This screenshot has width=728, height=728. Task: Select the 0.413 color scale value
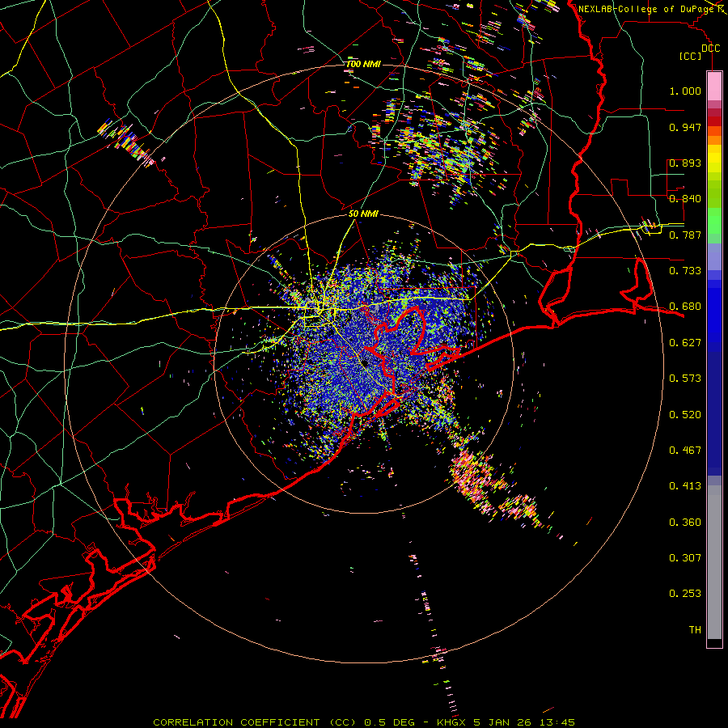click(x=685, y=486)
